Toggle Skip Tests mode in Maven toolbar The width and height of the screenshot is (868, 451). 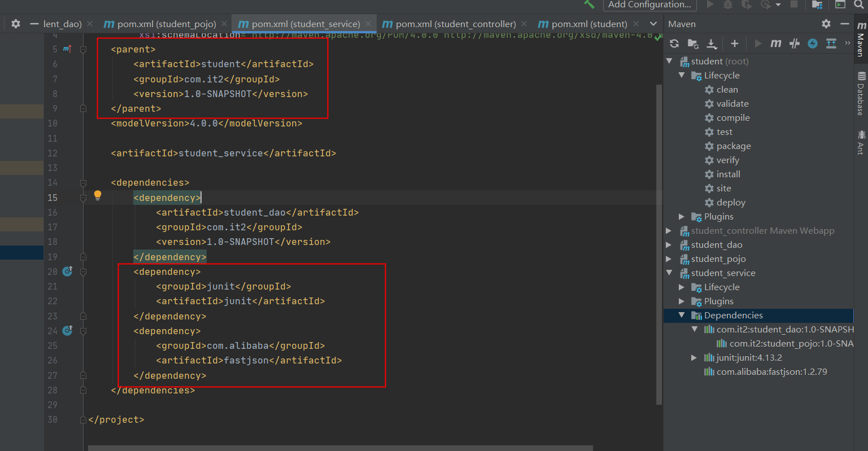[x=813, y=43]
